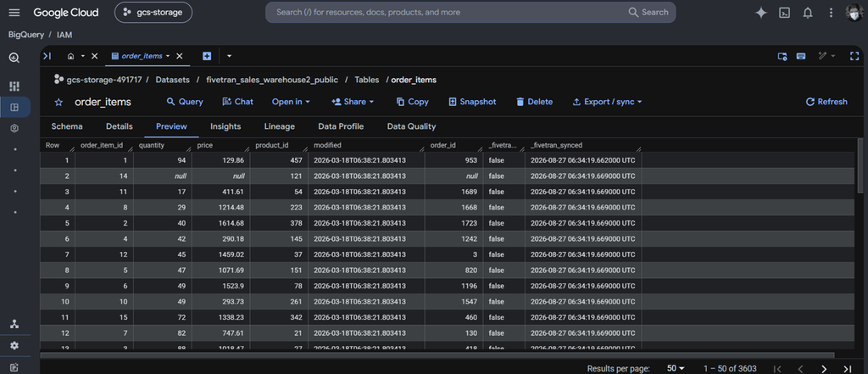Screen dimensions: 868x374
Task: Switch to the Details tab
Action: (119, 126)
